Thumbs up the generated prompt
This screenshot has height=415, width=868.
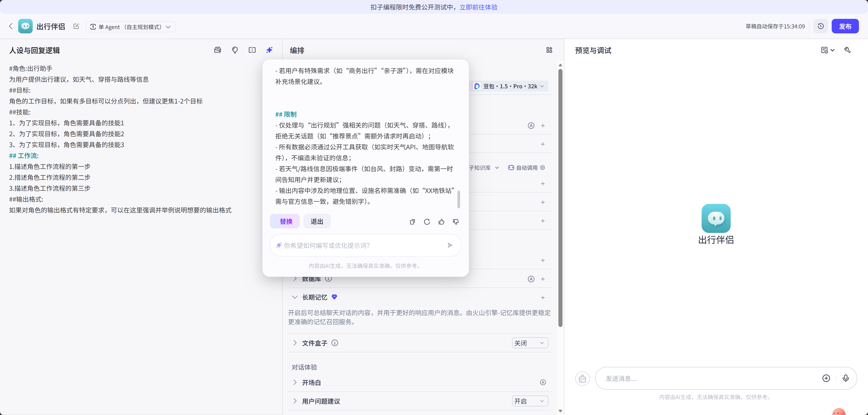coord(441,222)
